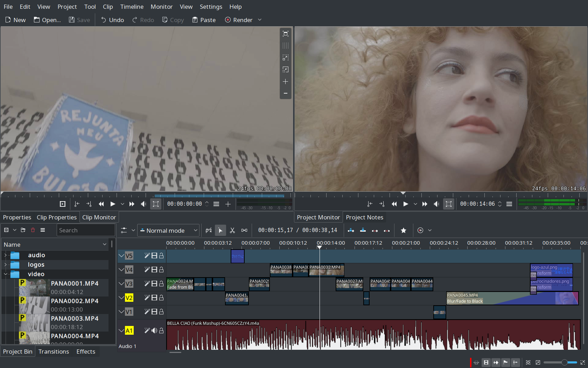588x368 pixels.
Task: Click the preview render icon
Action: click(x=420, y=230)
